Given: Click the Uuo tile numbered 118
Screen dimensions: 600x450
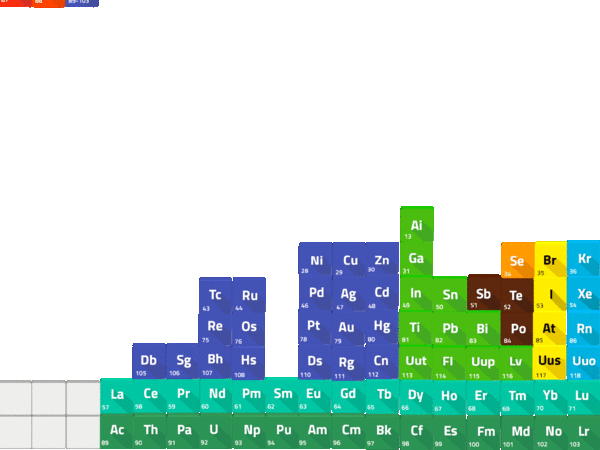Looking at the screenshot, I should coord(583,362).
